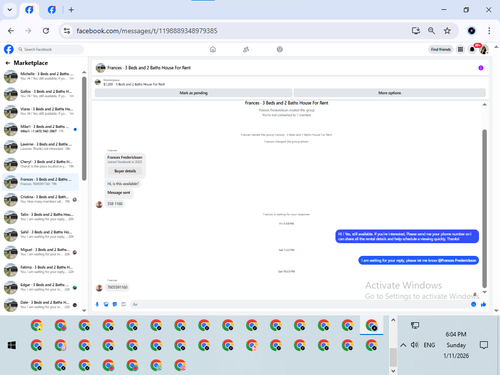Screen dimensions: 500x375
Task: Click the chat thread scrollbar
Action: [484, 208]
